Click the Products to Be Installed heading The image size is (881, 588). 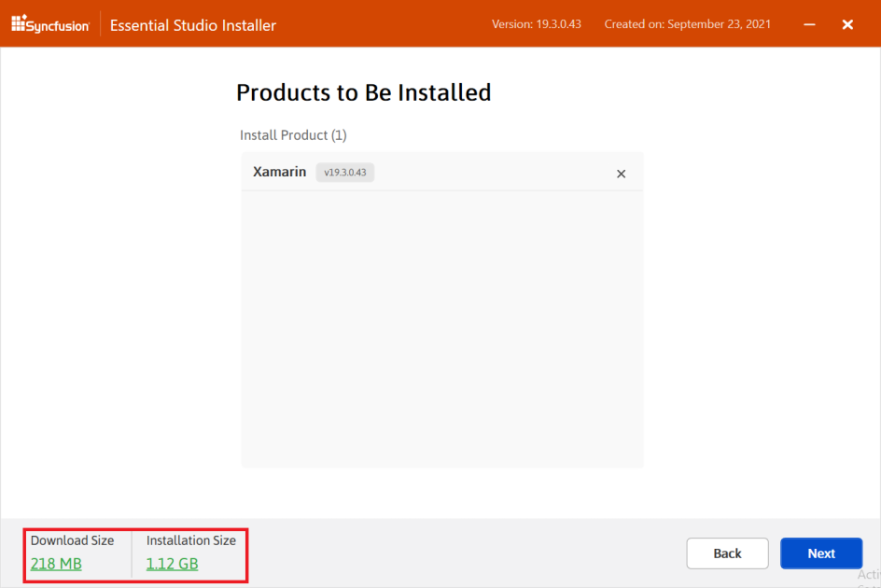[363, 92]
